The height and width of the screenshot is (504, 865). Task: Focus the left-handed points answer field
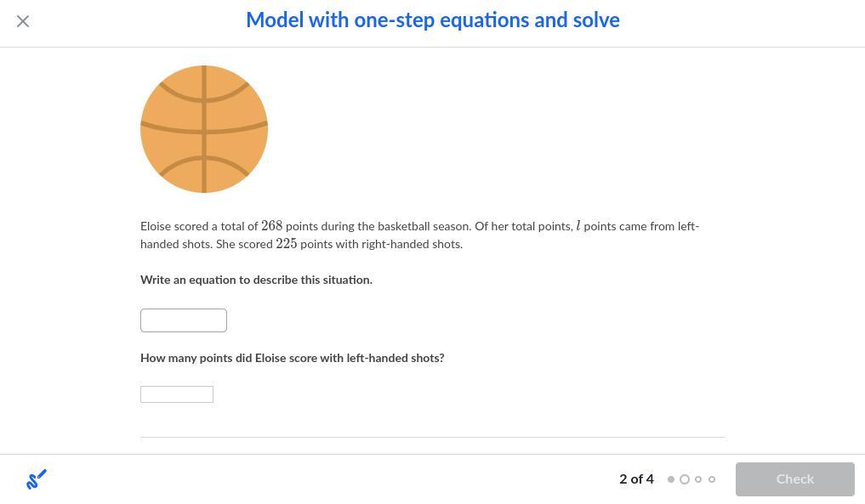(x=177, y=394)
